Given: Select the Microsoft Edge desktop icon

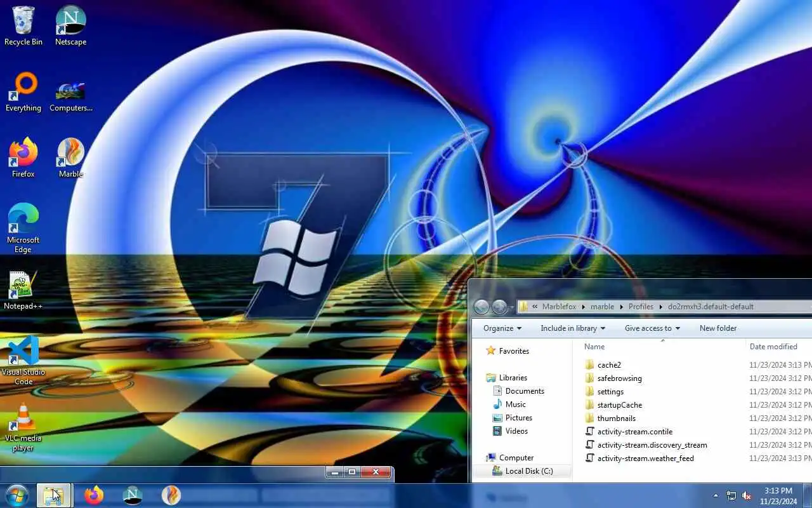Looking at the screenshot, I should tap(23, 229).
